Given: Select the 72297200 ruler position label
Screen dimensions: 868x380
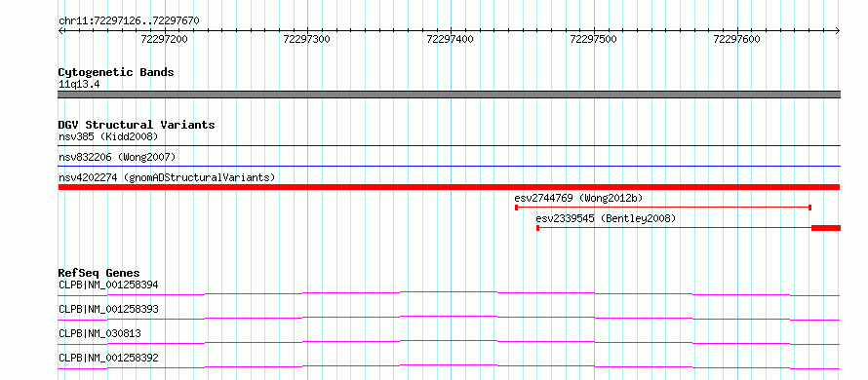Looking at the screenshot, I should point(164,39).
